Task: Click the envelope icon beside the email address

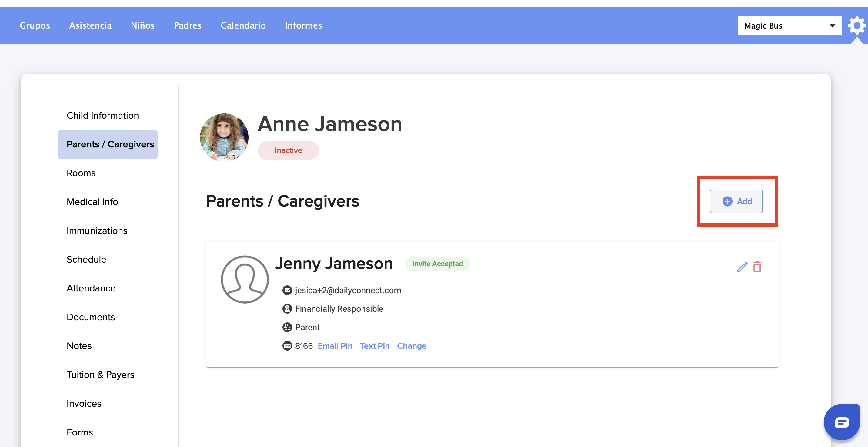Action: click(287, 290)
